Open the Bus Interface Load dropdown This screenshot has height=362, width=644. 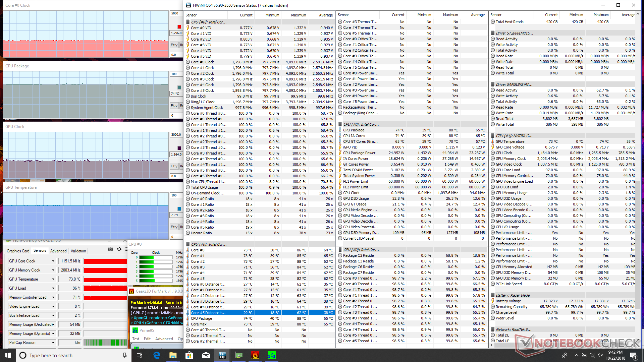tap(53, 315)
